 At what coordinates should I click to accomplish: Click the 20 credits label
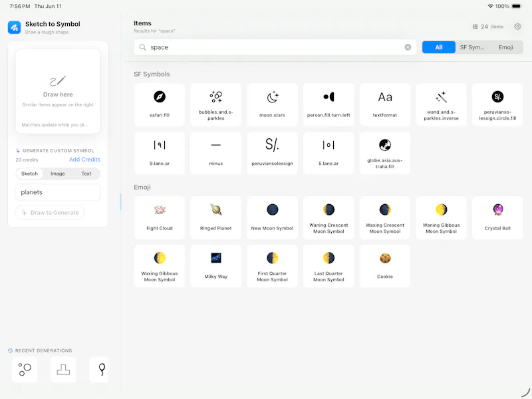27,160
